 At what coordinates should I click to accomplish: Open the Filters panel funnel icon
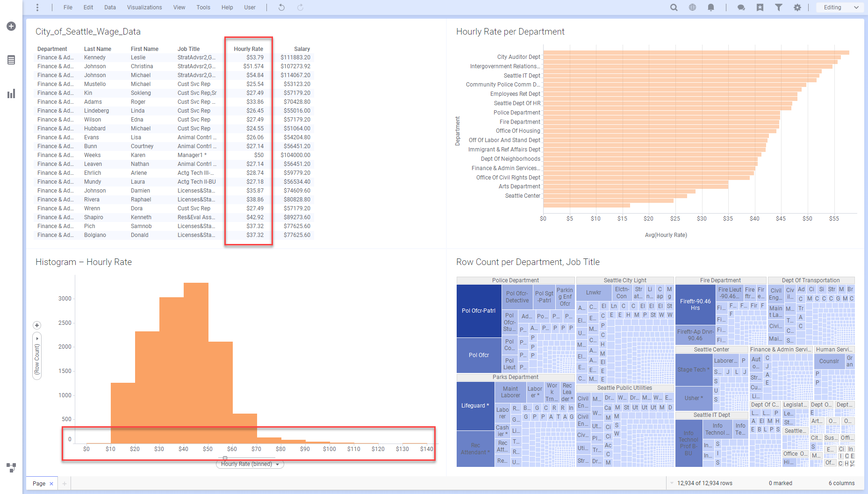point(778,7)
